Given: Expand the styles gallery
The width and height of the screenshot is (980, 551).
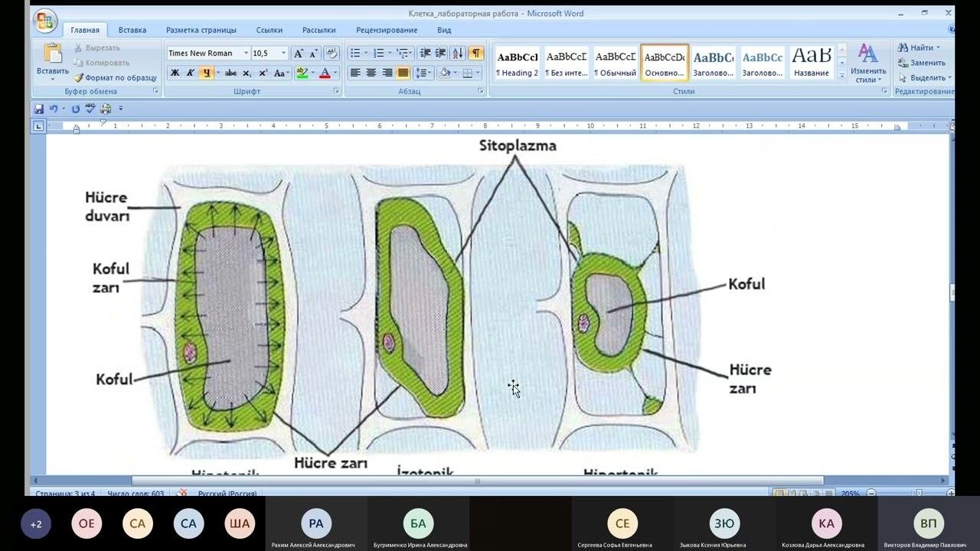Looking at the screenshot, I should (842, 76).
